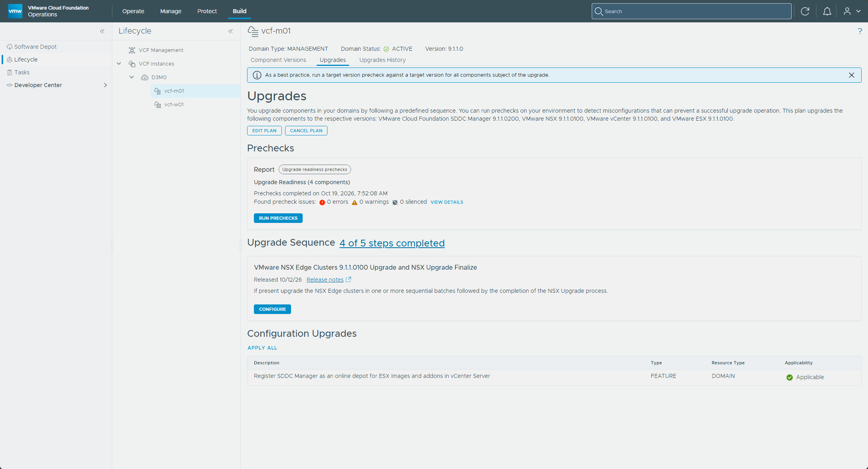The height and width of the screenshot is (469, 868).
Task: Click the external link icon beside Release notes
Action: [348, 280]
